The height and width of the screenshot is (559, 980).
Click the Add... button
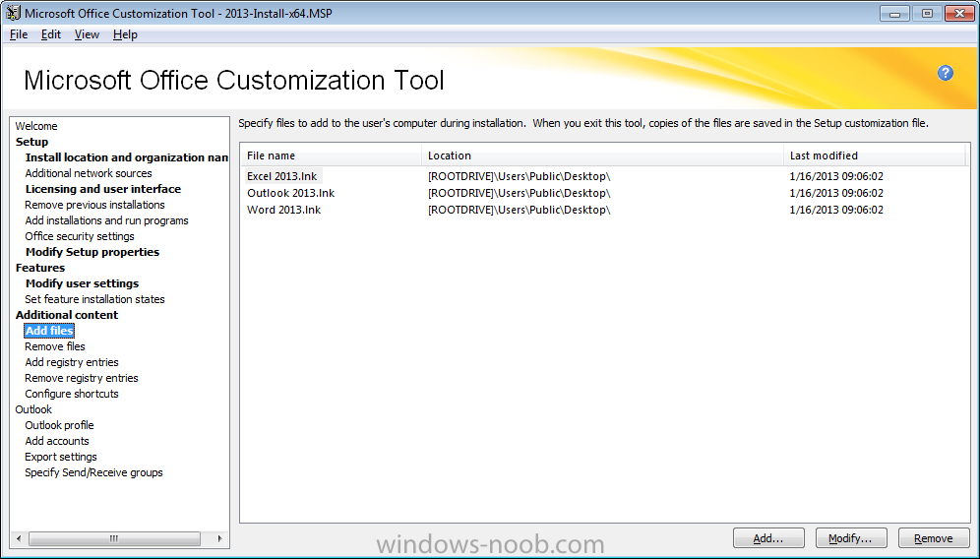pyautogui.click(x=768, y=538)
